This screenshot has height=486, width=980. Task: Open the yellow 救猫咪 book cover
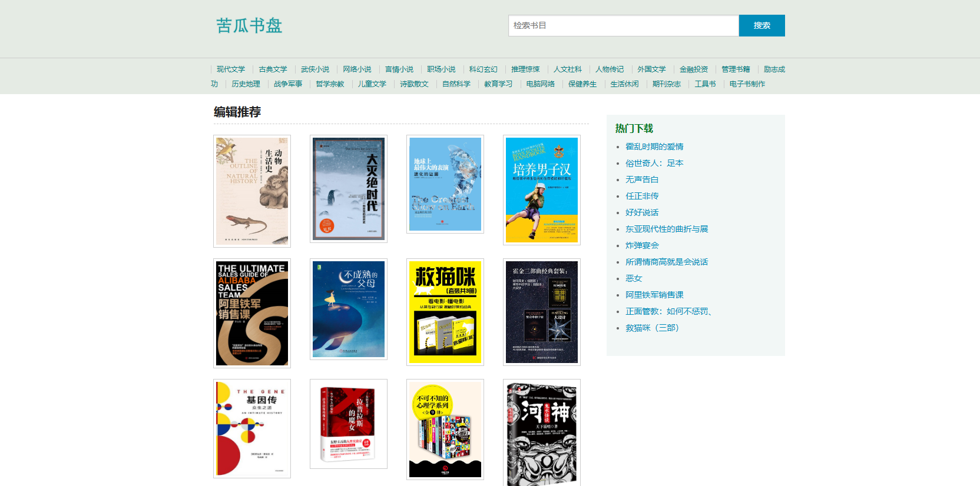coord(445,312)
